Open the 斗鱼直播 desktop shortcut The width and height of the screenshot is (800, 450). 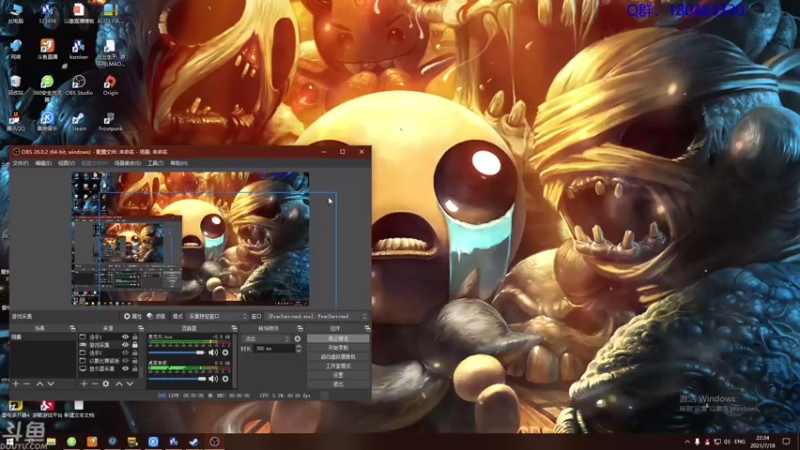click(x=47, y=49)
